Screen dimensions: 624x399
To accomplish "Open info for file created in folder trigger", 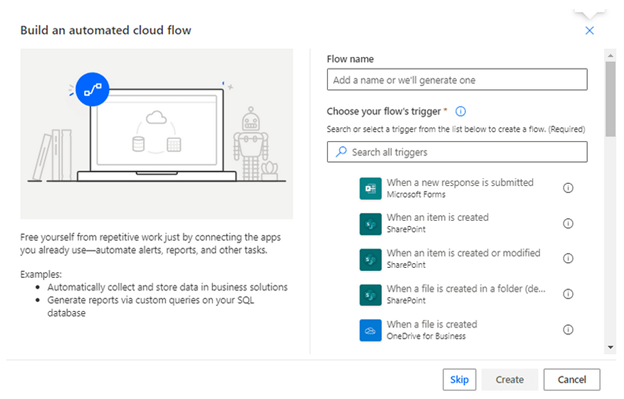I will [568, 294].
